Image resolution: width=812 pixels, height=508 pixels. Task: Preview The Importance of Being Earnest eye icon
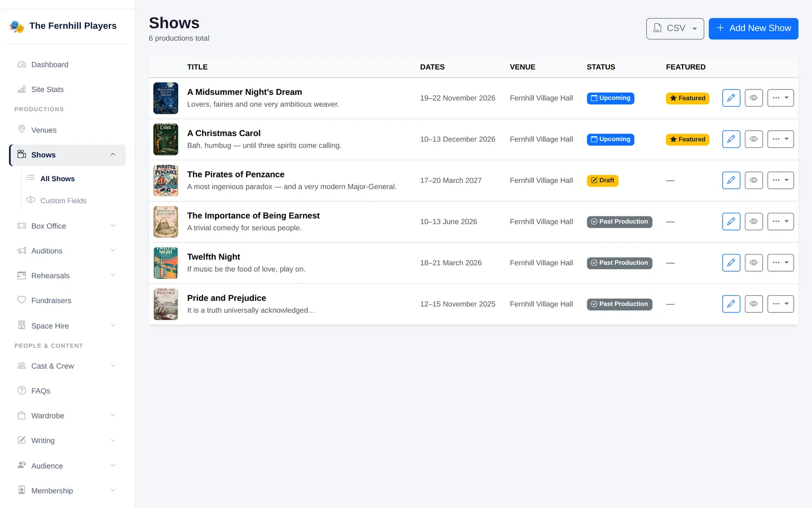(x=754, y=221)
